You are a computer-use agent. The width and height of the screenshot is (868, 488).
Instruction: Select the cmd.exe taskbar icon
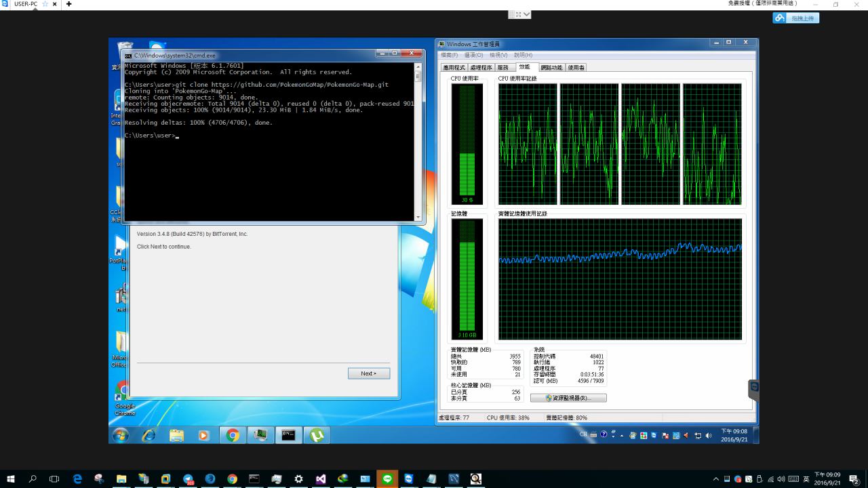(x=288, y=435)
